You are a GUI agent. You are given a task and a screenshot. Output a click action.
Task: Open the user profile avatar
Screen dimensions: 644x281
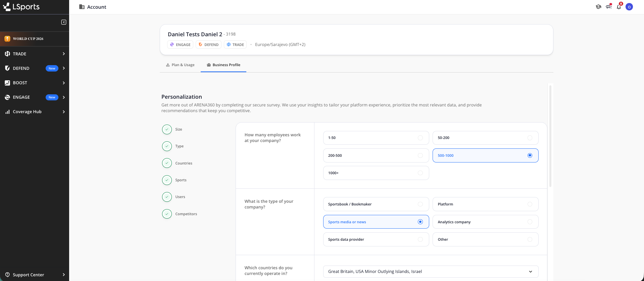[x=629, y=7]
